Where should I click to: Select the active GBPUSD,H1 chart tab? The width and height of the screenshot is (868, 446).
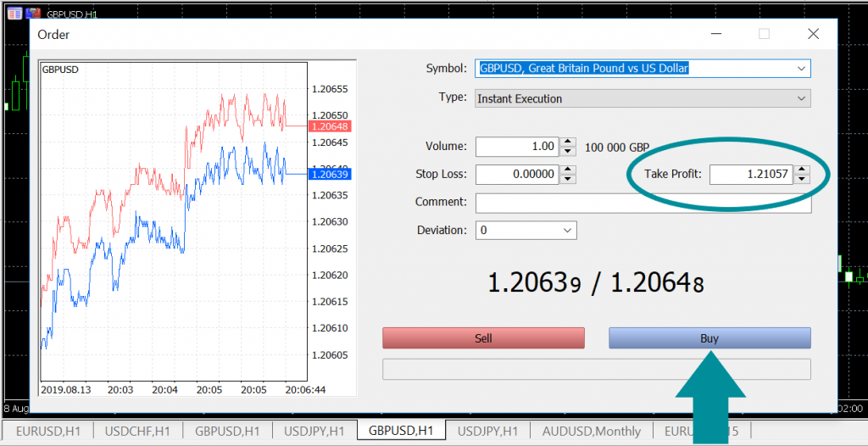click(401, 431)
